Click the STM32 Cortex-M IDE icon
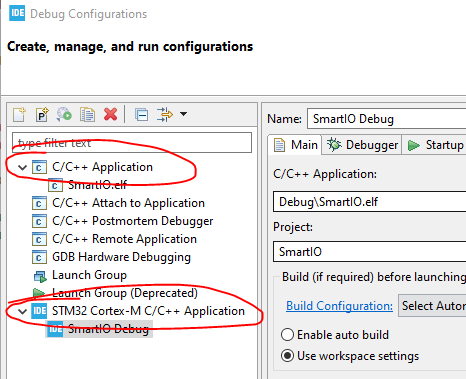This screenshot has height=379, width=466. click(x=39, y=311)
